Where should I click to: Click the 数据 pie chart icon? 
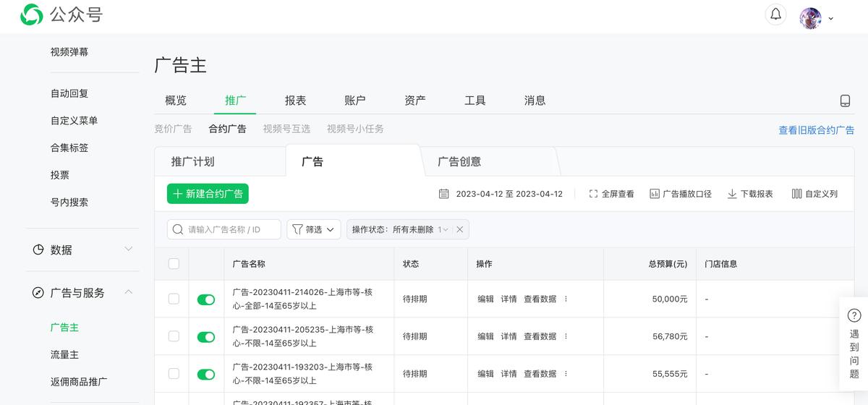[x=38, y=250]
